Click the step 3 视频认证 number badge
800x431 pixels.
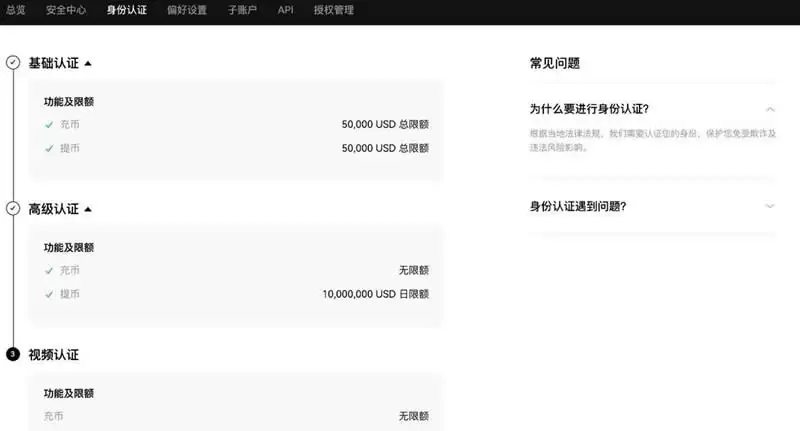pyautogui.click(x=13, y=355)
